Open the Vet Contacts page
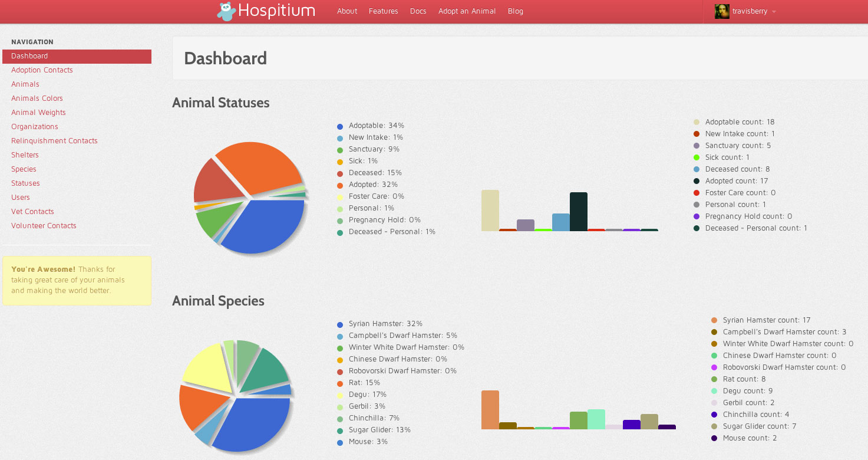Image resolution: width=868 pixels, height=460 pixels. [x=32, y=212]
